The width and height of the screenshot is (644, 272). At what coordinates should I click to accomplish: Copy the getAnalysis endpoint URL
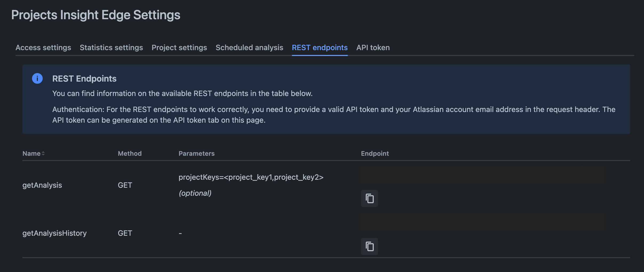click(369, 198)
